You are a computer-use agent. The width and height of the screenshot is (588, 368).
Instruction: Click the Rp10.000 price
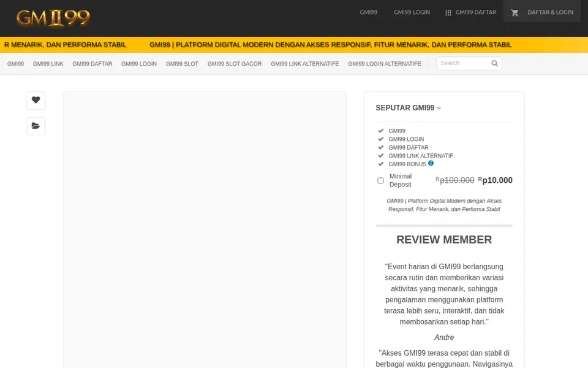pos(496,180)
